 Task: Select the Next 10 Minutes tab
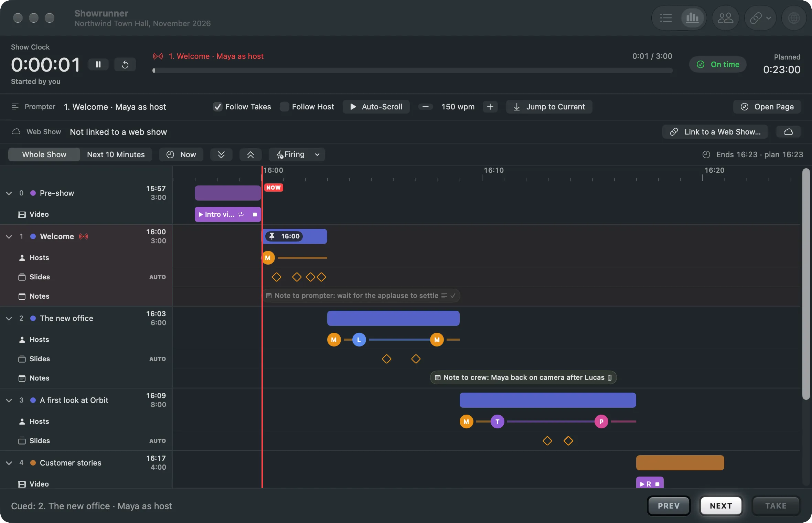point(116,154)
